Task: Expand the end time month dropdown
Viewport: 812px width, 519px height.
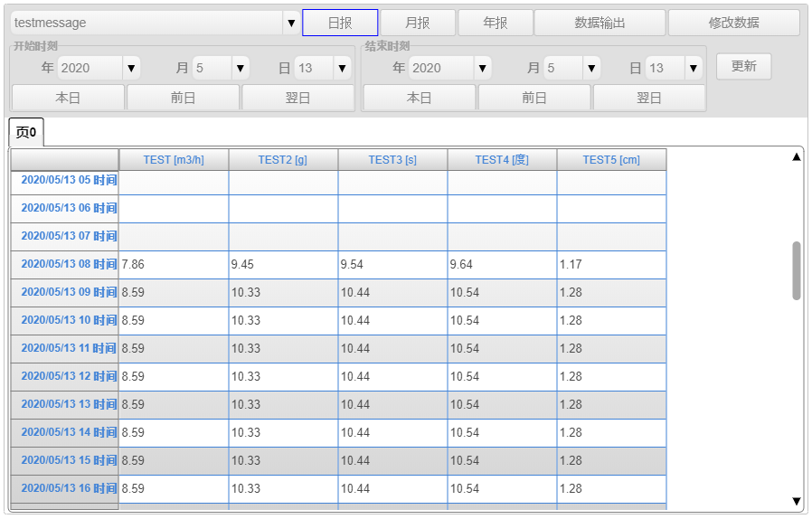Action: [590, 68]
